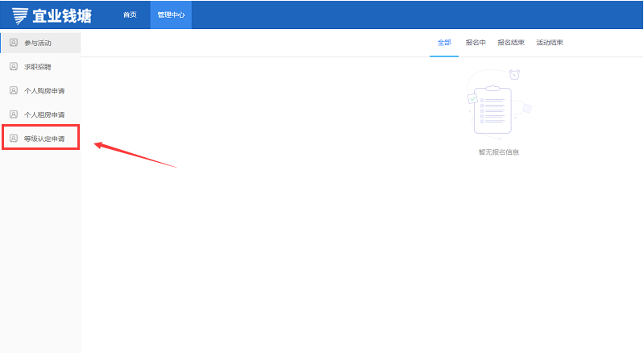Click the person icon beside 求职招聘
The image size is (644, 353).
point(13,66)
